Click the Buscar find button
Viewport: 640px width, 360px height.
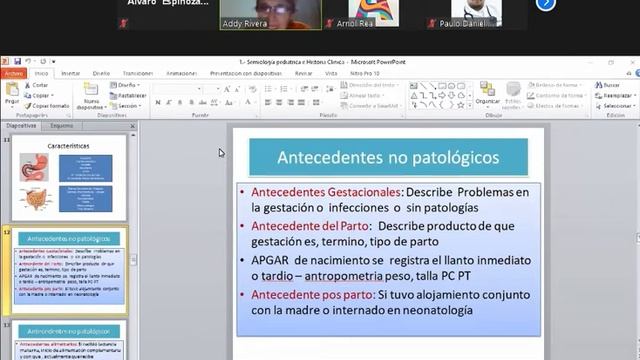[607, 85]
